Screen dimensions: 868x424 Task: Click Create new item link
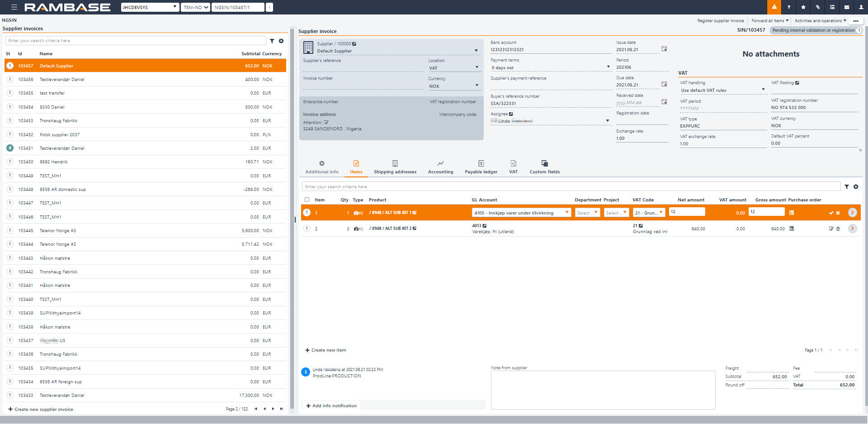(x=326, y=350)
